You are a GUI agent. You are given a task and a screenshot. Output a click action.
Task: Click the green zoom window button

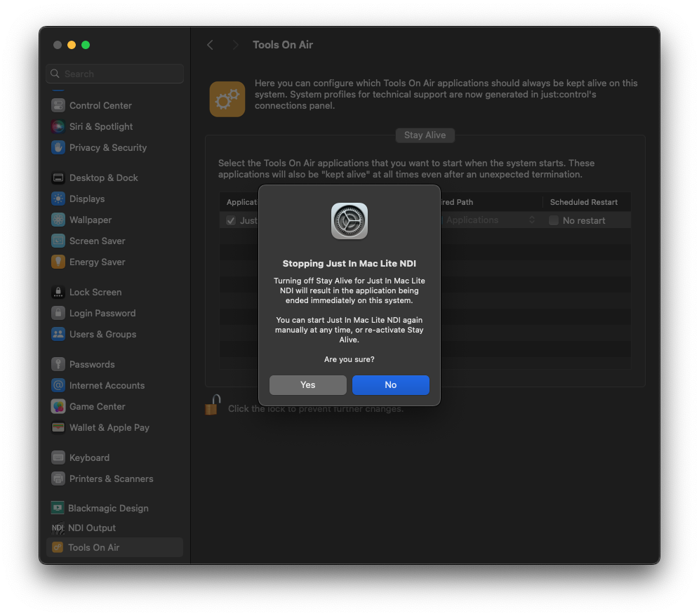click(x=86, y=45)
